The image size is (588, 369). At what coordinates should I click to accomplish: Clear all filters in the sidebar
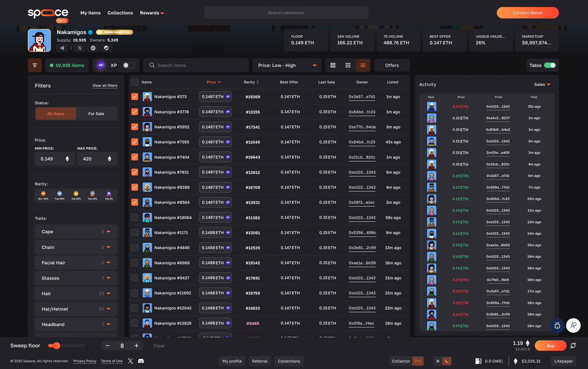pyautogui.click(x=105, y=85)
